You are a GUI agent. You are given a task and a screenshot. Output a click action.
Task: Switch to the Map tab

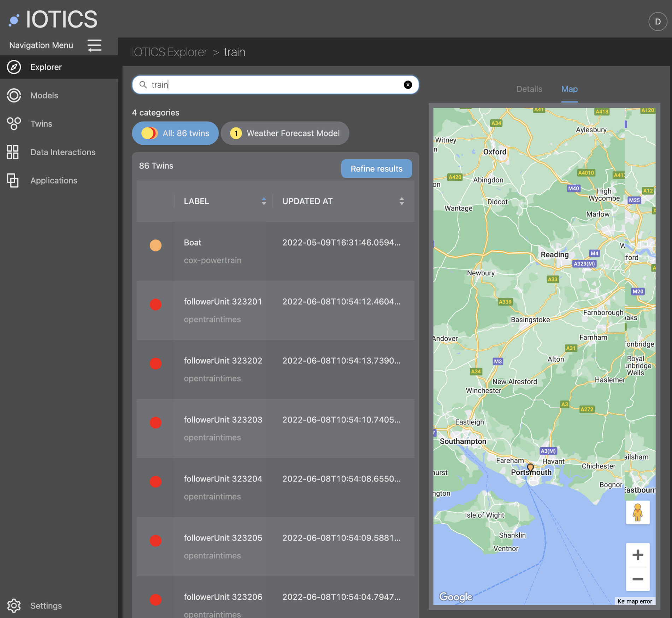point(569,89)
